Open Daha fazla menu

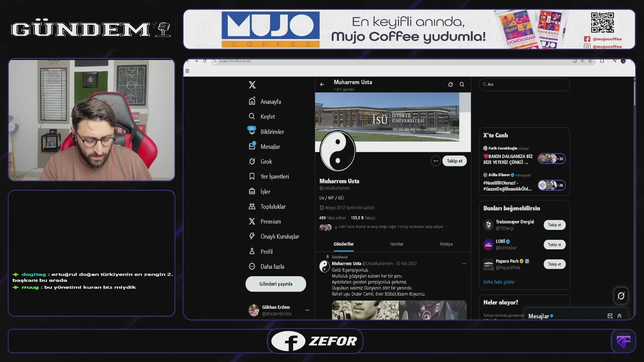point(267,266)
